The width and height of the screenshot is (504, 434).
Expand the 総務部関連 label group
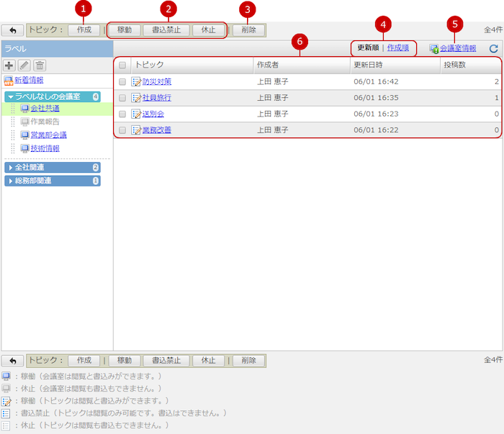tap(10, 181)
